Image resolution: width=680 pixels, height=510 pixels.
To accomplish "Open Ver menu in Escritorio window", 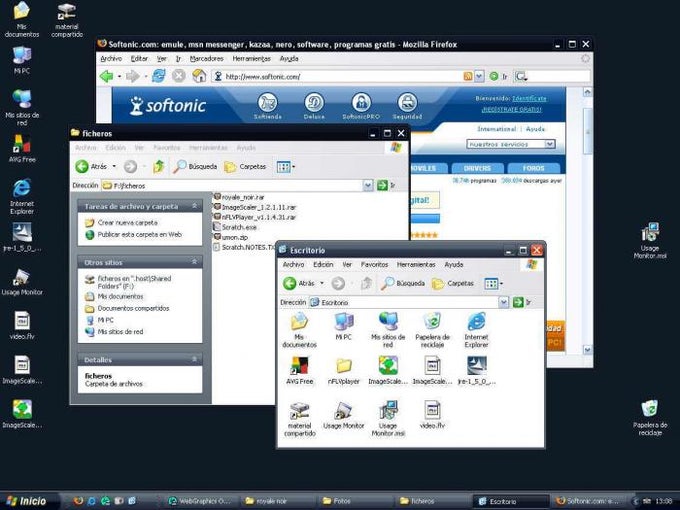I will [347, 264].
